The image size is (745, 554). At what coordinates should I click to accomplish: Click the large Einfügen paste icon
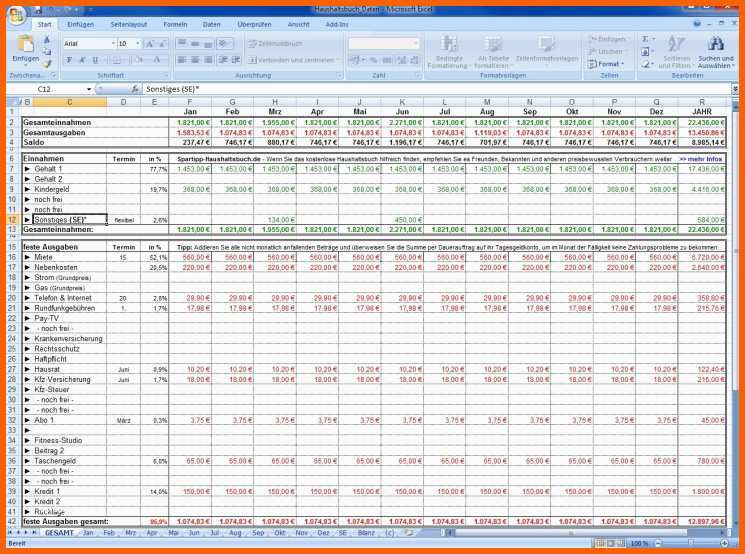point(25,45)
